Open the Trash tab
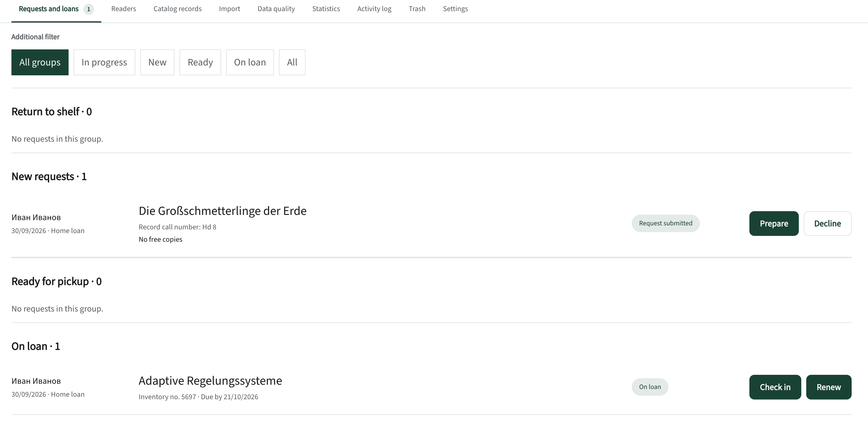The width and height of the screenshot is (868, 431). (417, 9)
